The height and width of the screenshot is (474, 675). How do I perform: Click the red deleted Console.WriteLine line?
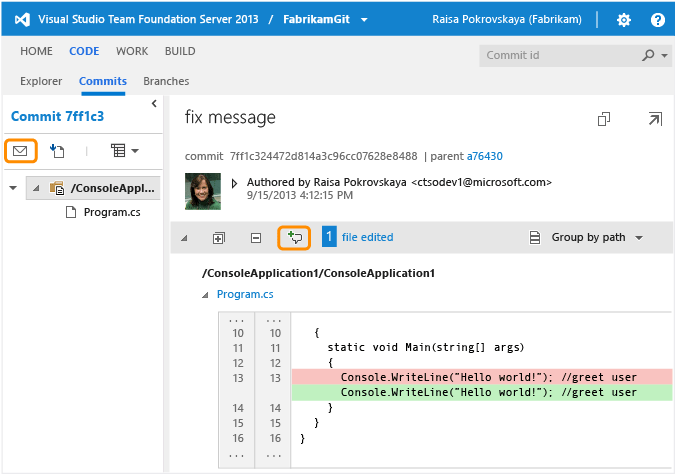pos(482,377)
